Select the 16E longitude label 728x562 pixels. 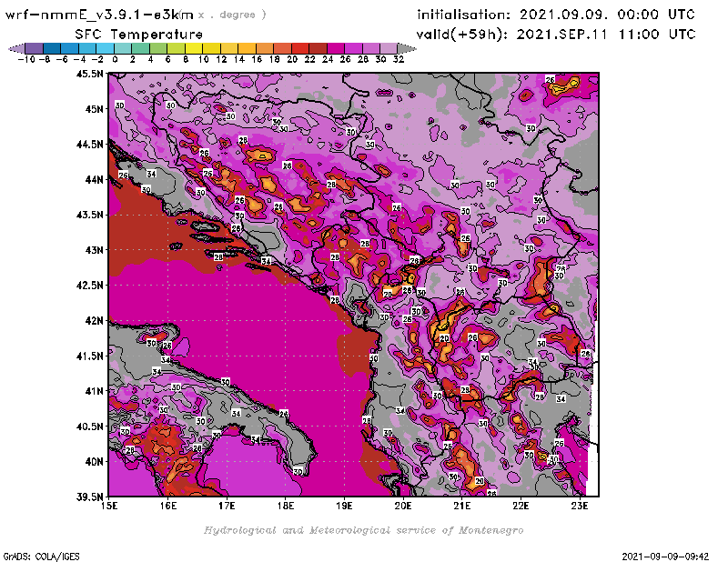click(x=168, y=506)
